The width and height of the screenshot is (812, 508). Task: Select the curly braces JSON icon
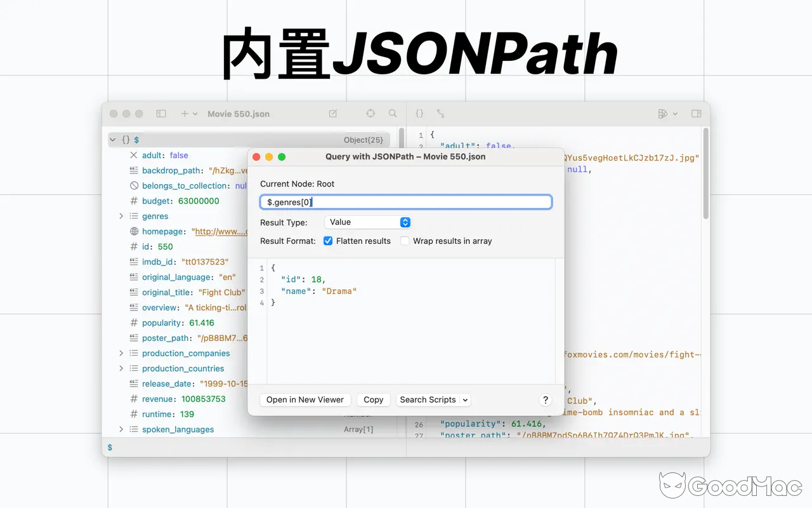point(419,113)
